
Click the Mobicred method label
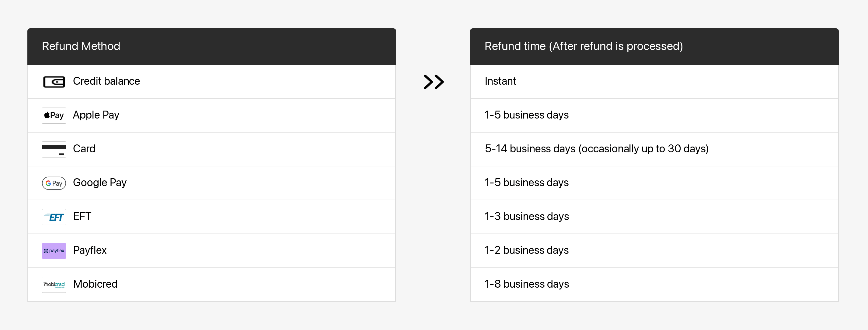pyautogui.click(x=95, y=284)
